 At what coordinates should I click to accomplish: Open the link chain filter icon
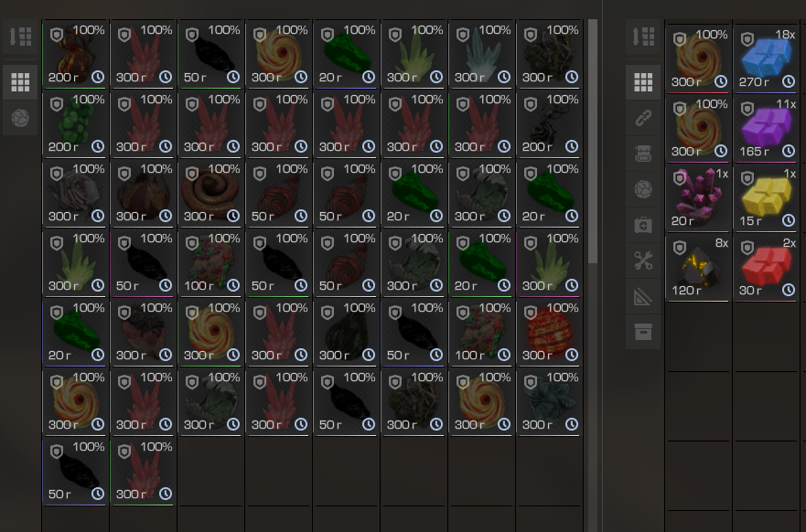[x=643, y=118]
